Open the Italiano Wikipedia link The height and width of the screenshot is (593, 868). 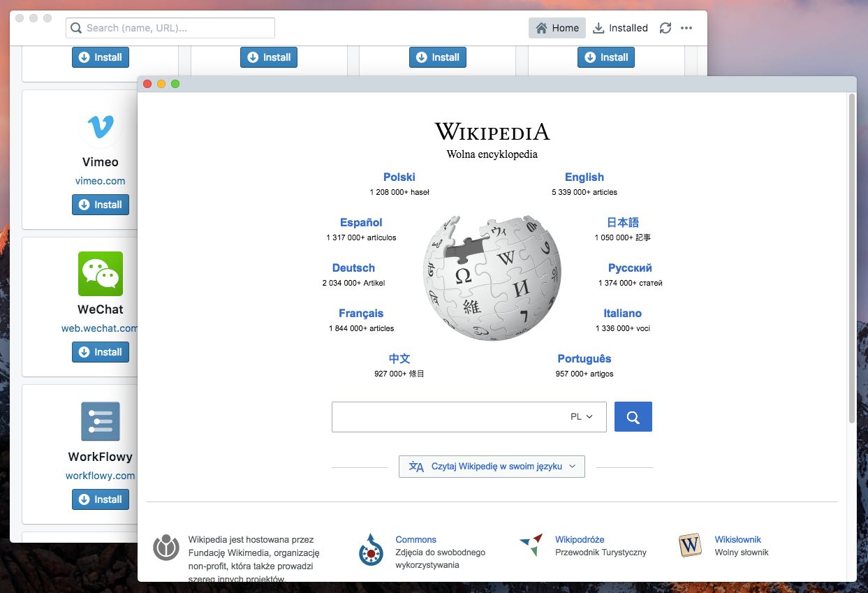click(x=623, y=314)
